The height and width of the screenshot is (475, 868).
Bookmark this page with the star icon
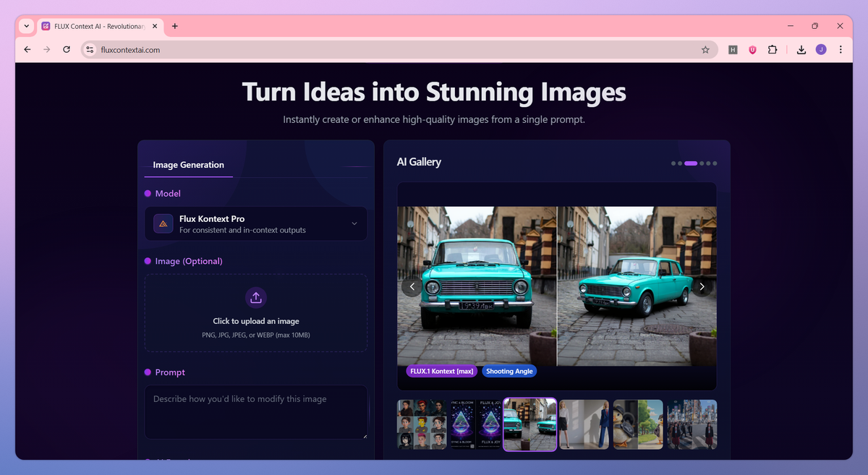click(x=705, y=50)
